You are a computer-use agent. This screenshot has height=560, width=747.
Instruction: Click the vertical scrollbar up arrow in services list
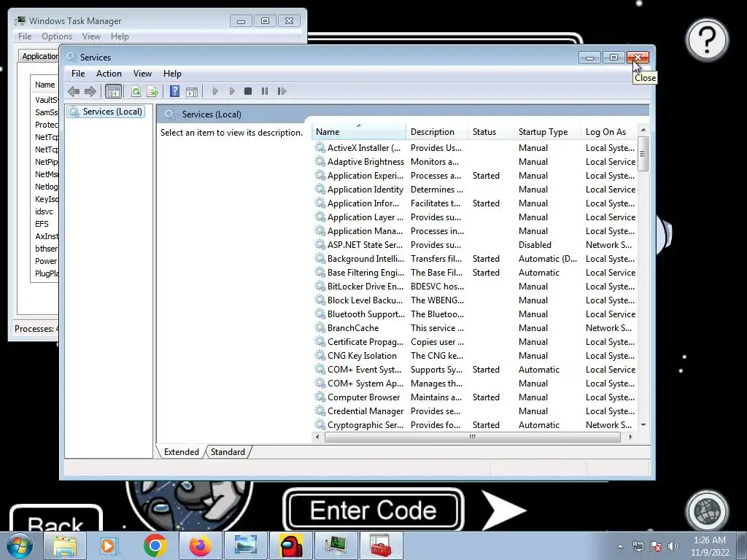pos(643,130)
